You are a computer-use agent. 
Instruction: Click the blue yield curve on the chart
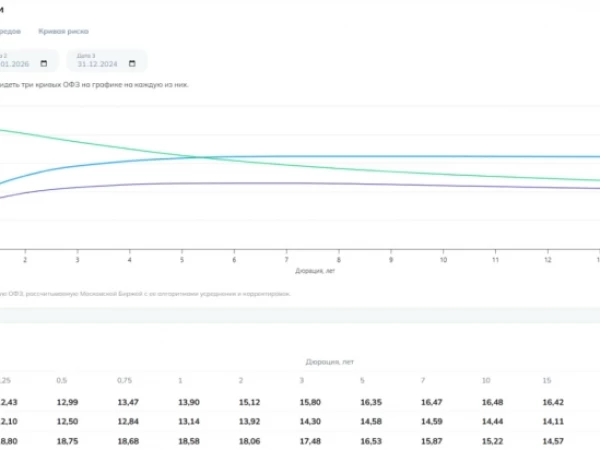383,157
